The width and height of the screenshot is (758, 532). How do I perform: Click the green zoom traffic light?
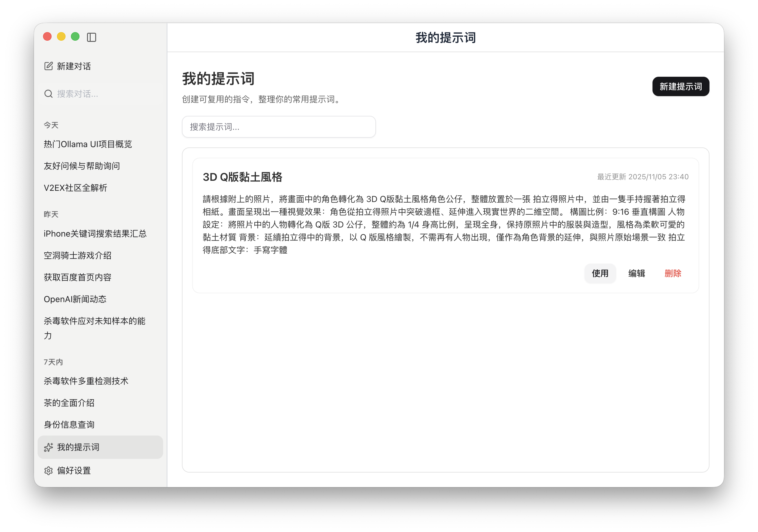[75, 36]
